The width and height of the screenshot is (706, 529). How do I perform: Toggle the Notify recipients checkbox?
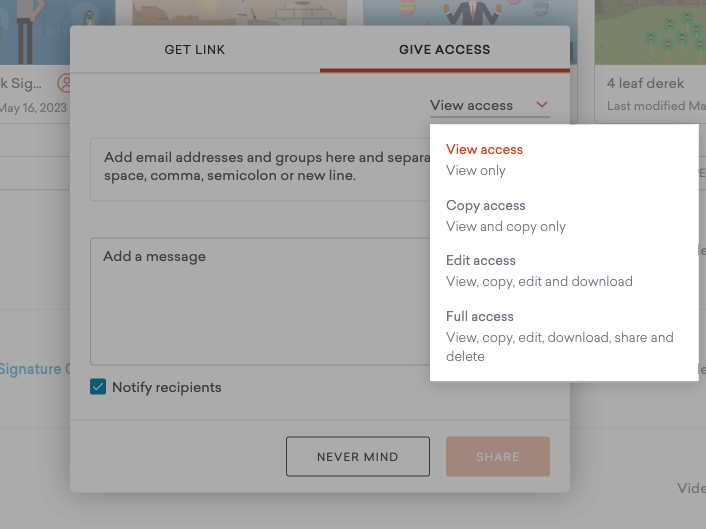tap(98, 387)
